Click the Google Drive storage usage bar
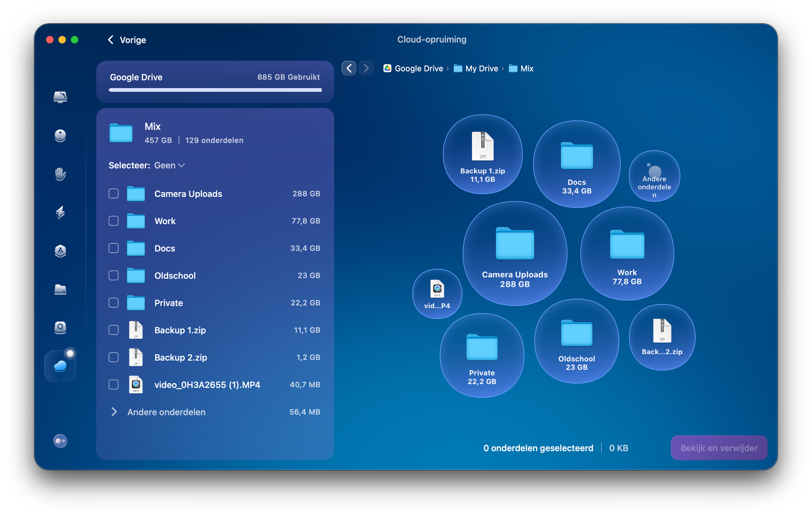Screen dimensions: 812x516 pyautogui.click(x=215, y=90)
